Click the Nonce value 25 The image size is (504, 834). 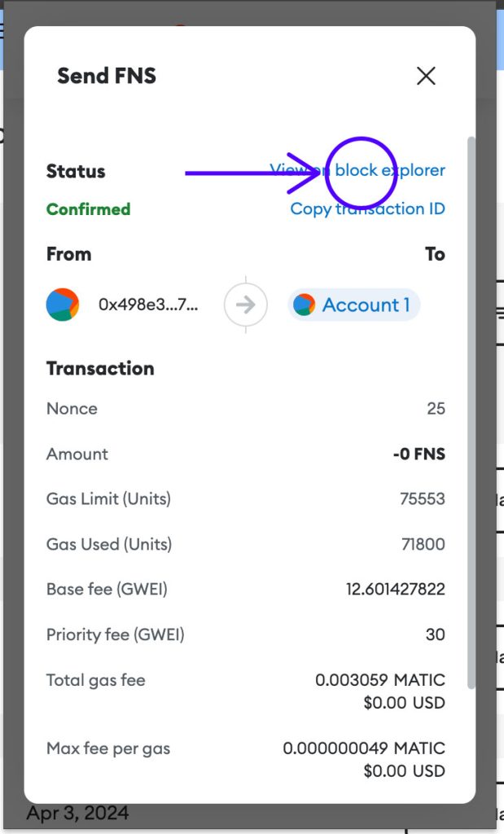(436, 409)
